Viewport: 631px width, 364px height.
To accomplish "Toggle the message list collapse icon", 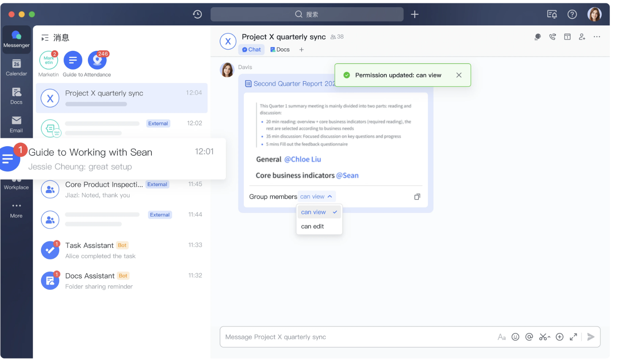I will [x=45, y=38].
